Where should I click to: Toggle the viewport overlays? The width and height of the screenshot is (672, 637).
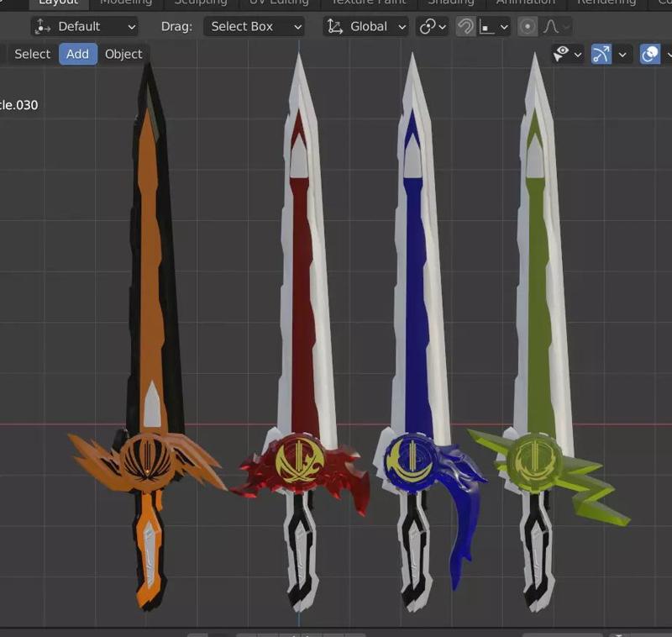650,54
